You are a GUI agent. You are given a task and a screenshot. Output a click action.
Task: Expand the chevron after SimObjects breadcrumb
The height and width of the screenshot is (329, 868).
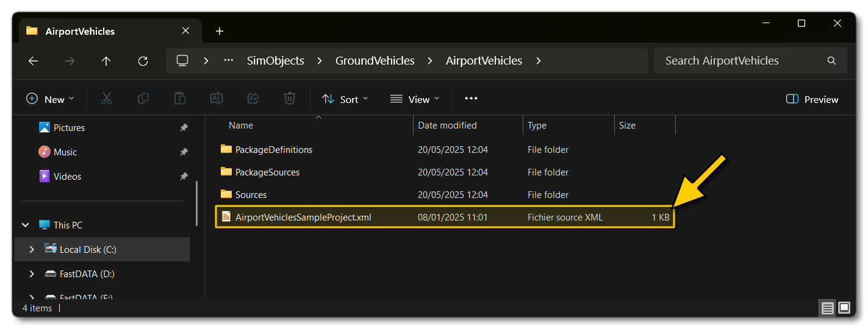tap(320, 61)
